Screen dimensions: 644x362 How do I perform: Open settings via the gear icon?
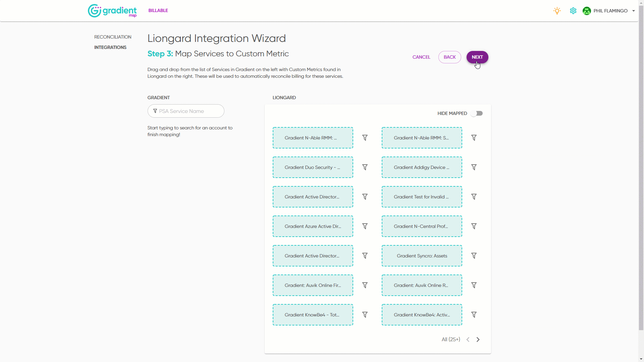point(573,11)
